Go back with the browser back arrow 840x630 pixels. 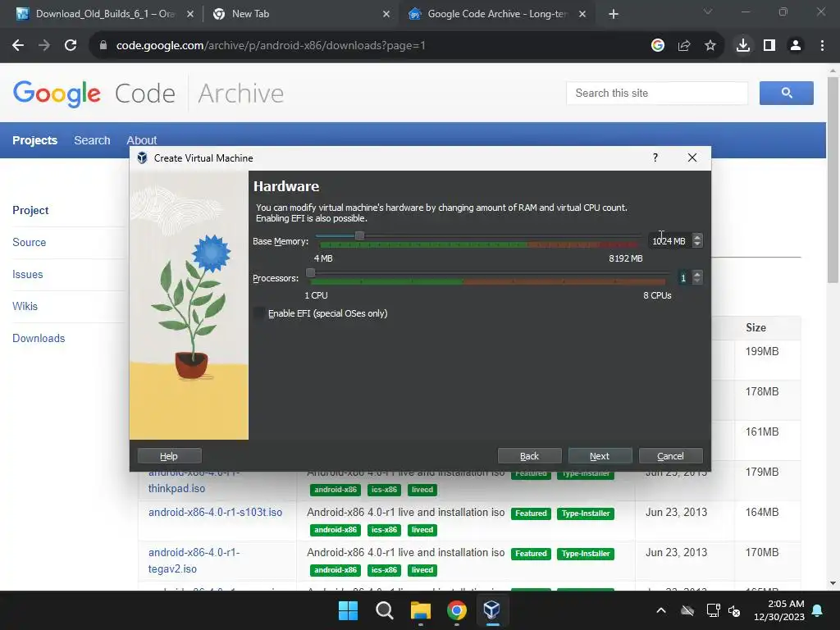(x=18, y=46)
